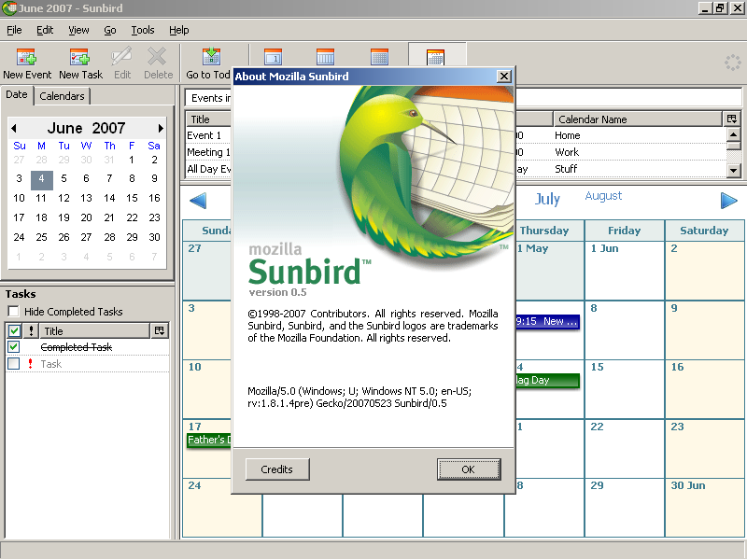Open the task list column picker
The width and height of the screenshot is (747, 560).
(160, 330)
